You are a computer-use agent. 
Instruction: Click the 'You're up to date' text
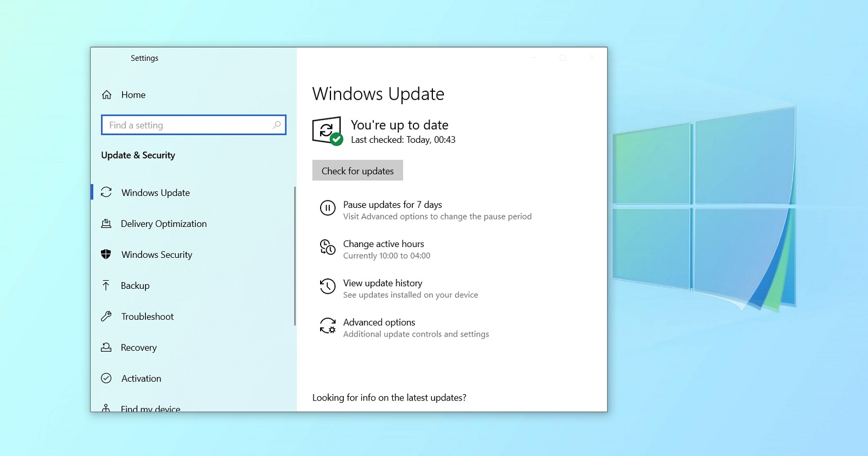(399, 125)
